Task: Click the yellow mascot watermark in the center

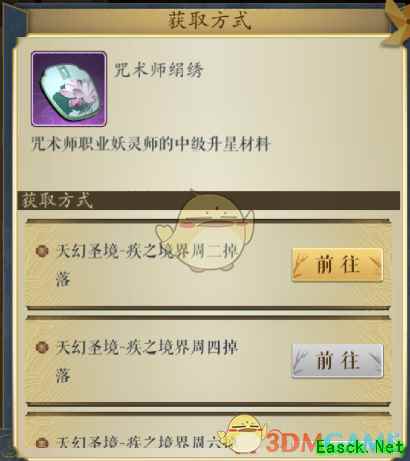Action: [x=206, y=232]
